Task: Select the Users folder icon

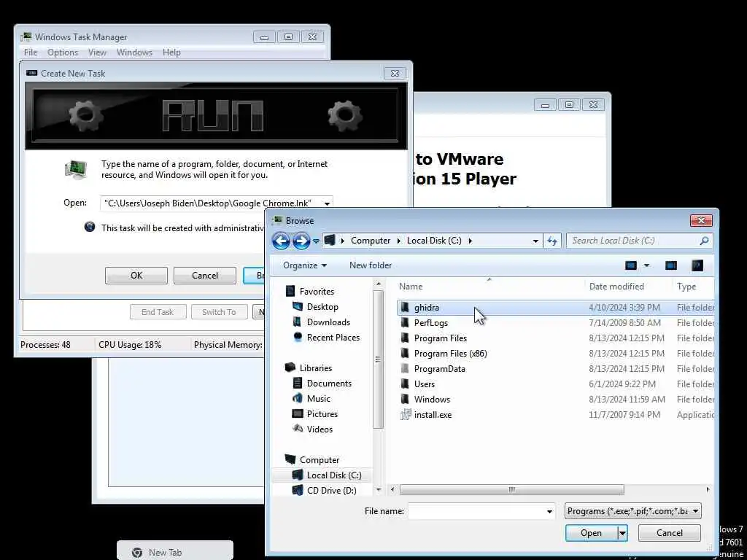Action: click(x=405, y=384)
